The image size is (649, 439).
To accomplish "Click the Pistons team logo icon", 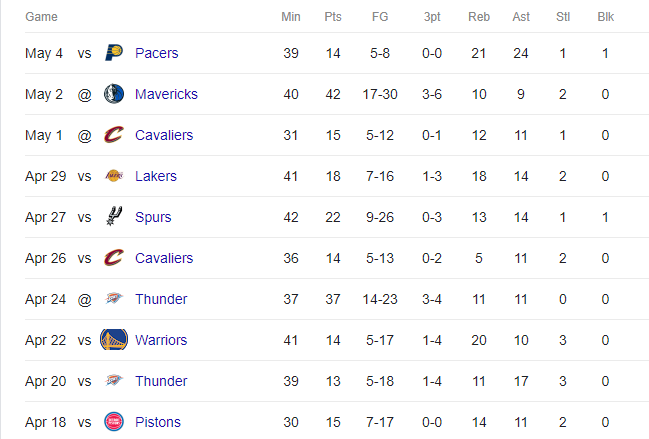I will pyautogui.click(x=114, y=422).
